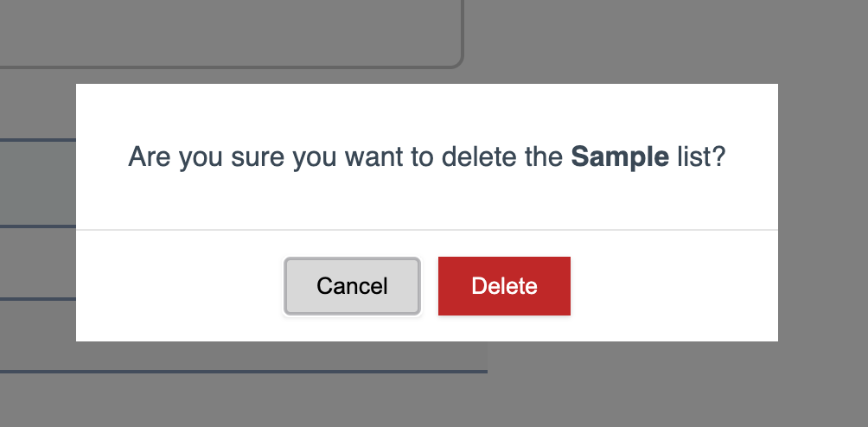Click the divider line above the dialog buttons
Image resolution: width=868 pixels, height=427 pixels.
click(x=427, y=230)
